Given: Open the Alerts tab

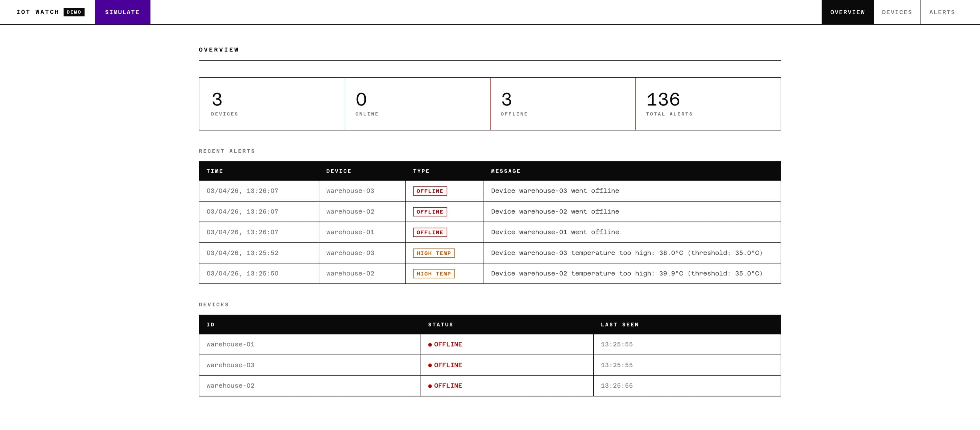Looking at the screenshot, I should tap(942, 12).
